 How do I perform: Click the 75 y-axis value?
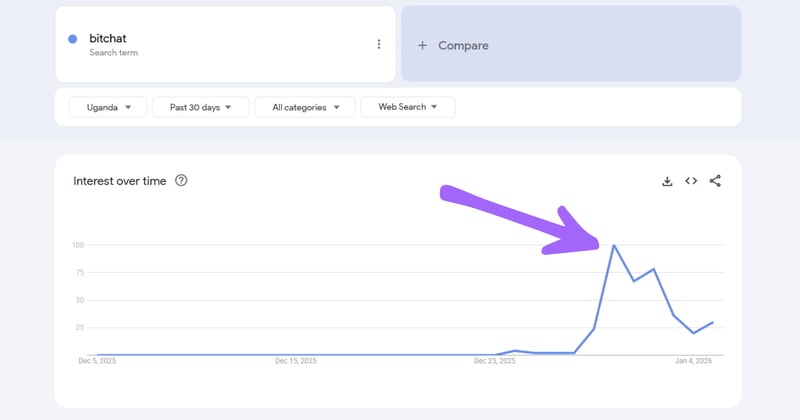80,273
